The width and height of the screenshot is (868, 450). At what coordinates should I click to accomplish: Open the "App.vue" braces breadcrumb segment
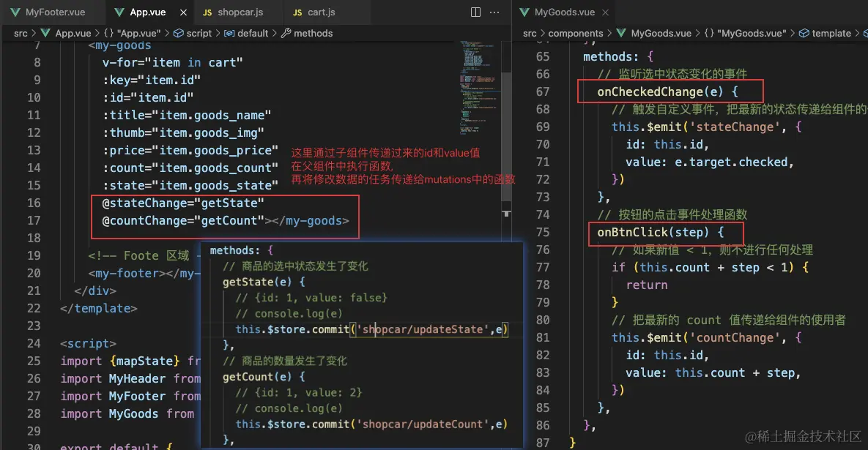pos(133,33)
